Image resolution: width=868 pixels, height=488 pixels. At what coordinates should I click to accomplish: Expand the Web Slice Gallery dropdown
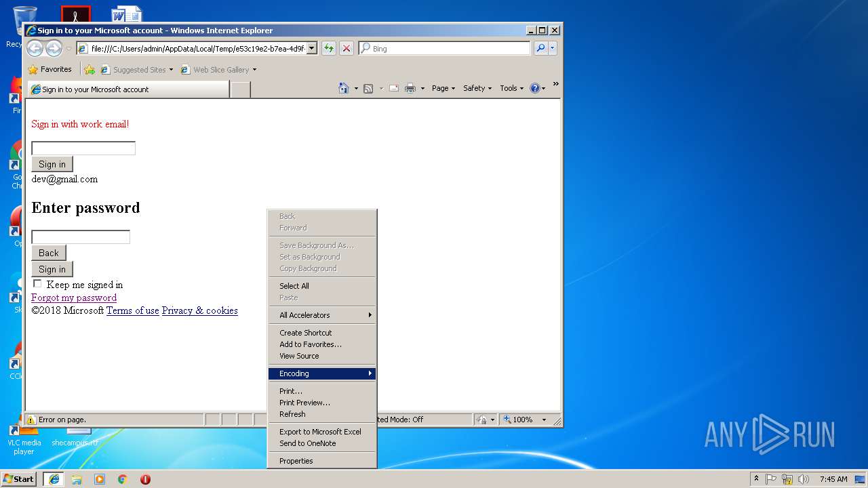(x=254, y=70)
